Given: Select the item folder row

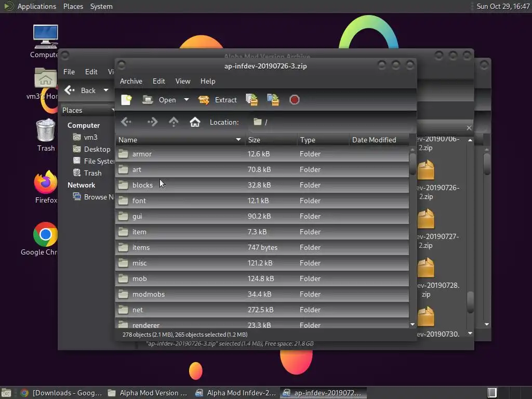Looking at the screenshot, I should click(x=262, y=232).
